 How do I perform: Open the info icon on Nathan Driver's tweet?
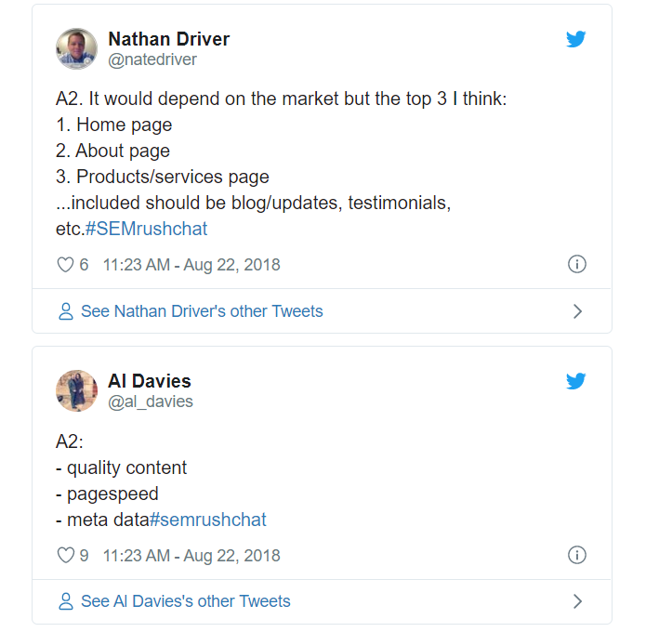pyautogui.click(x=577, y=264)
